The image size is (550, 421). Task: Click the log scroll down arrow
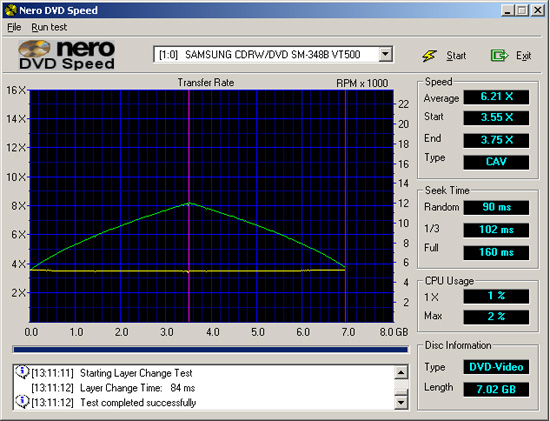click(401, 402)
